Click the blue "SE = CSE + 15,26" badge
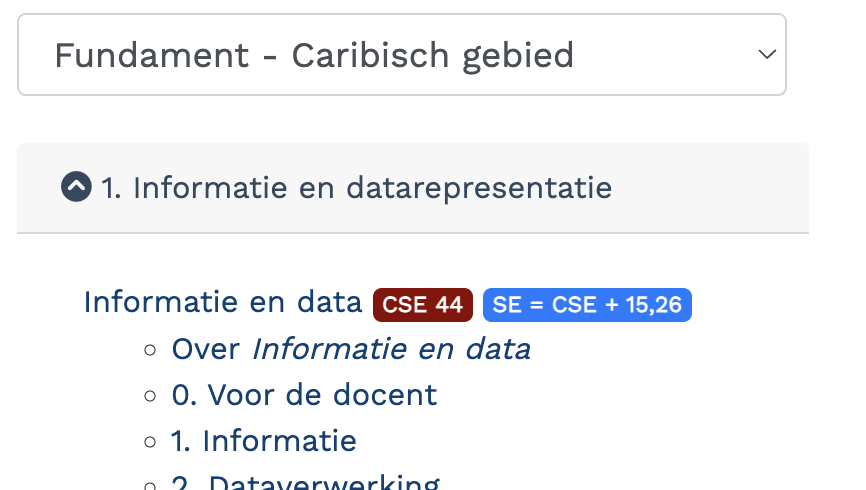Viewport: 866px width, 490px height. pos(587,305)
